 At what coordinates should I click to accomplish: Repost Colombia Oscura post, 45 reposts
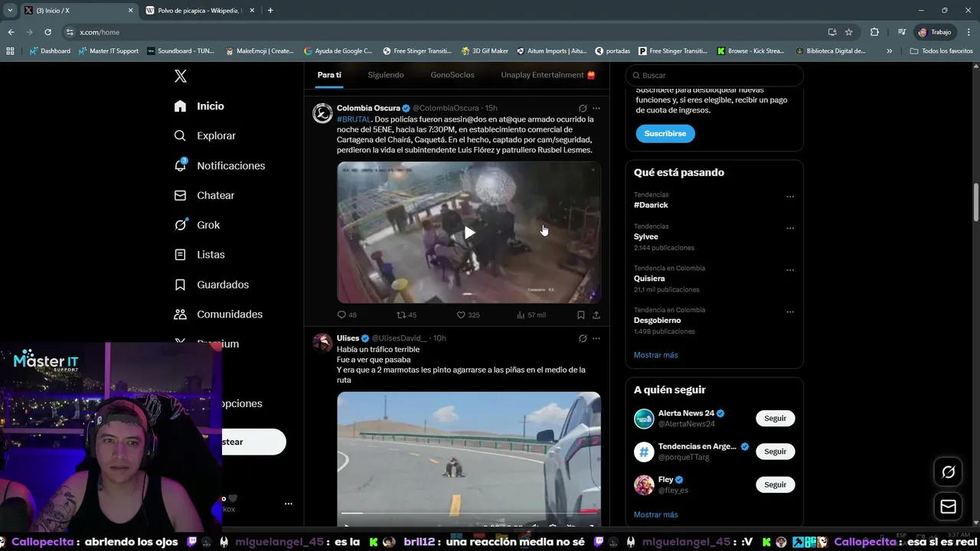pyautogui.click(x=407, y=315)
